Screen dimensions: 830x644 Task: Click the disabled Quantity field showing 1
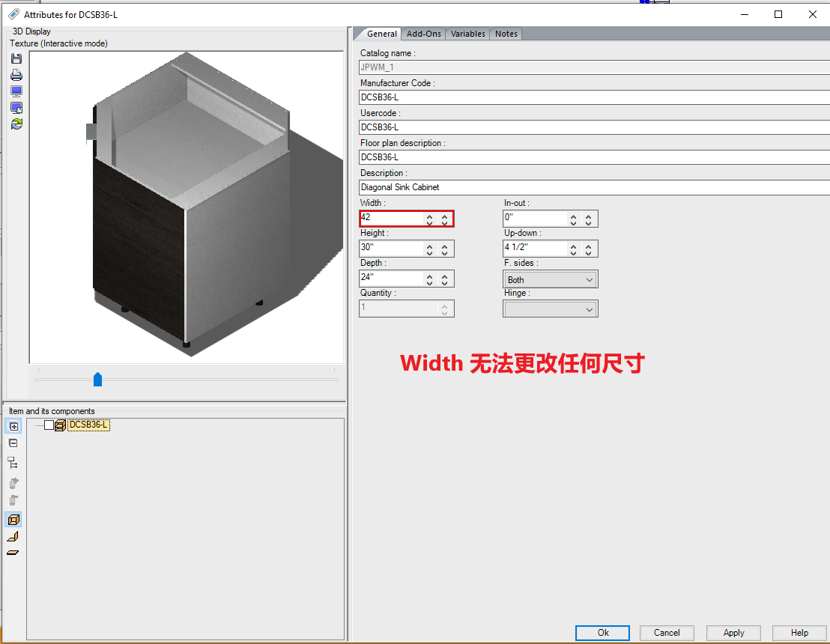point(406,309)
